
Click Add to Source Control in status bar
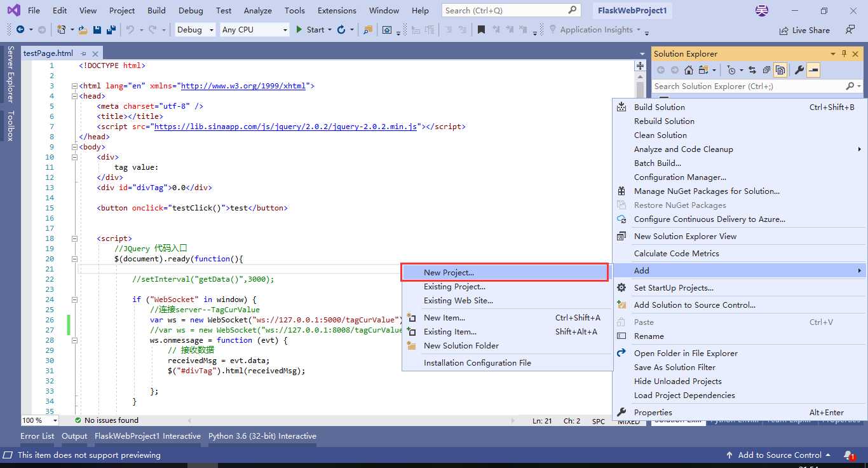(x=778, y=455)
